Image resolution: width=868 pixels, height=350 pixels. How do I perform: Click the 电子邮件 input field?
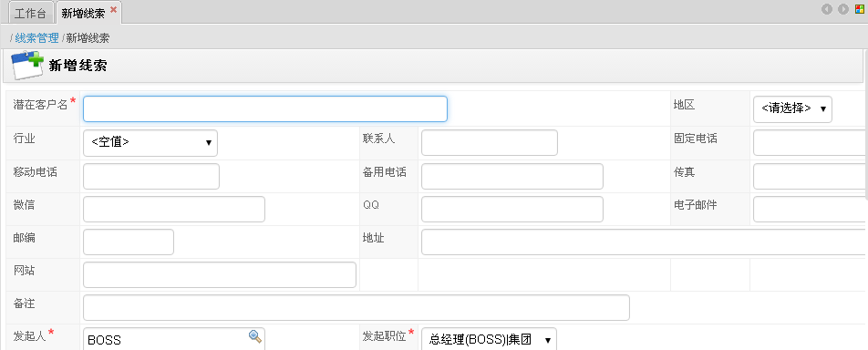pyautogui.click(x=811, y=210)
